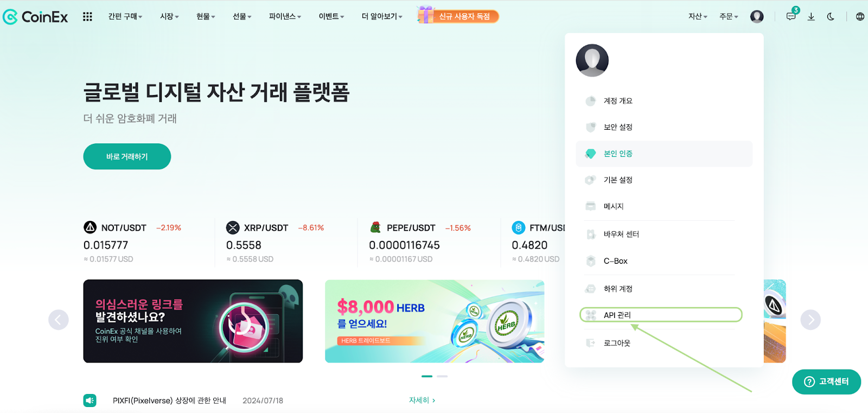The width and height of the screenshot is (868, 413).
Task: Open the $8,000 HERB promo banner
Action: point(435,321)
